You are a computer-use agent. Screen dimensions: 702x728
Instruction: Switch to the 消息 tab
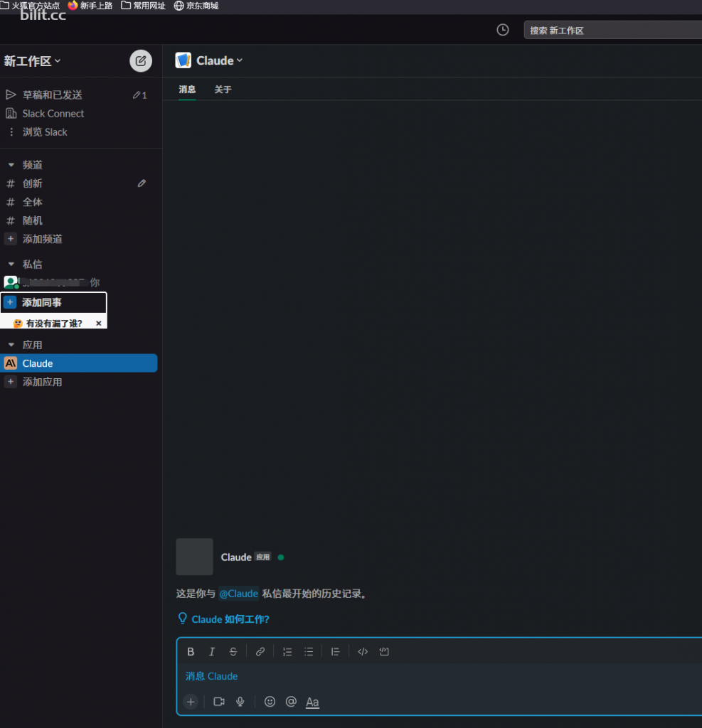coord(187,89)
